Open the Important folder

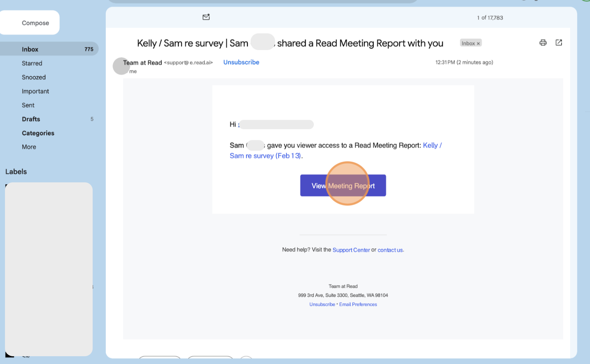tap(35, 91)
